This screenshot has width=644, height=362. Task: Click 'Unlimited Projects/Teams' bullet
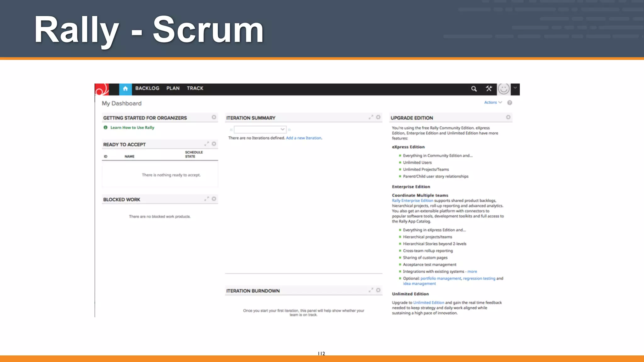coord(426,169)
